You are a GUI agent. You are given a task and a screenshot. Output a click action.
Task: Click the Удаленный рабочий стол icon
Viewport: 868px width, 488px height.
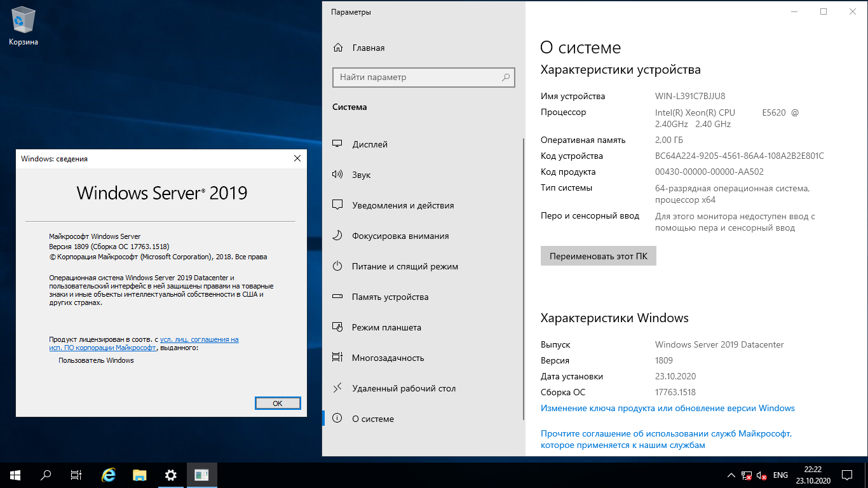pos(338,388)
